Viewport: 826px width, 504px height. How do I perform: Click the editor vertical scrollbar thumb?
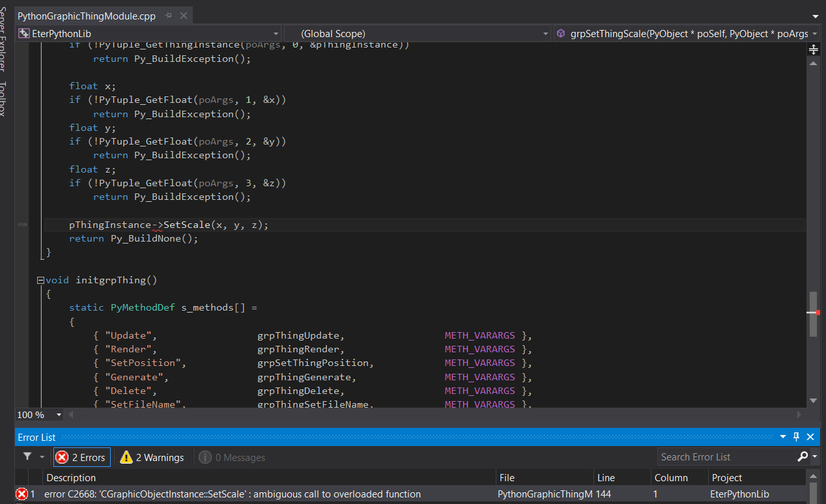[813, 314]
